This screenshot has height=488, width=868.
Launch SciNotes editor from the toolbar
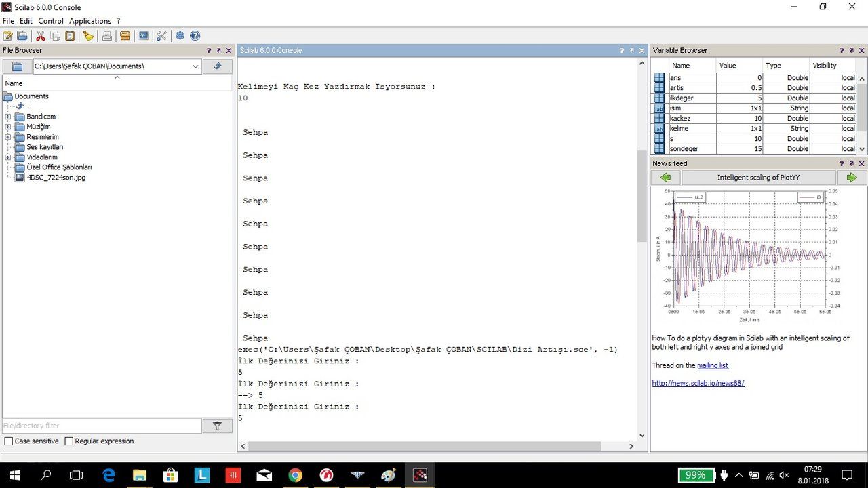[x=8, y=36]
